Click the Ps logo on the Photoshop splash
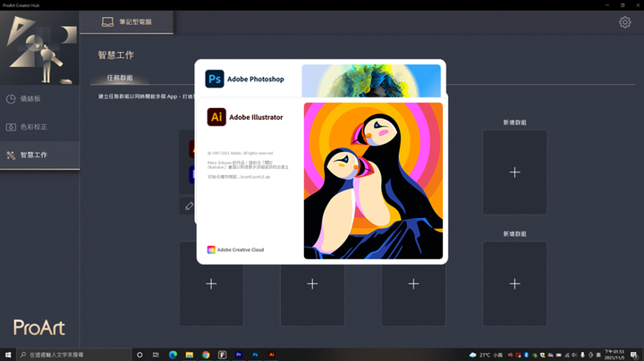 [x=215, y=79]
